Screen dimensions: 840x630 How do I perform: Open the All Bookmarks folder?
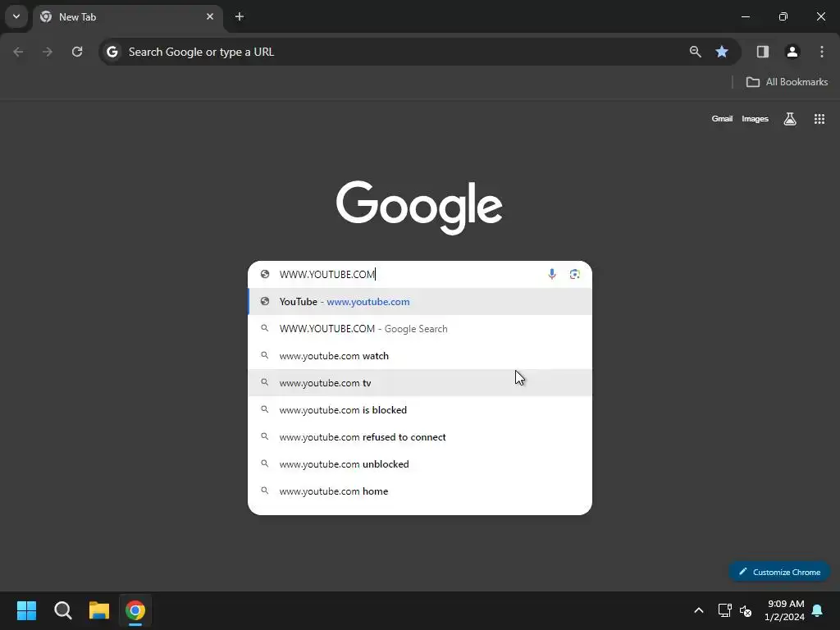(x=787, y=82)
